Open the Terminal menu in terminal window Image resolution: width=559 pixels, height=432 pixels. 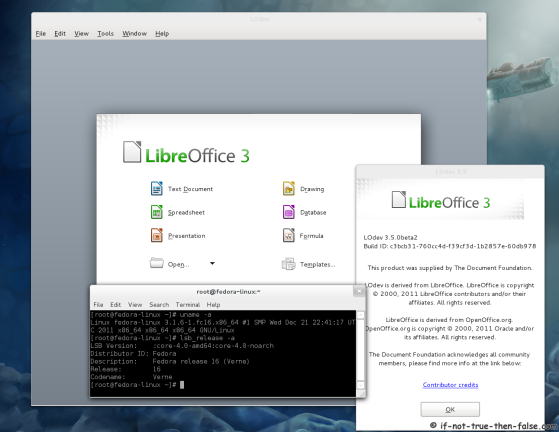(188, 304)
